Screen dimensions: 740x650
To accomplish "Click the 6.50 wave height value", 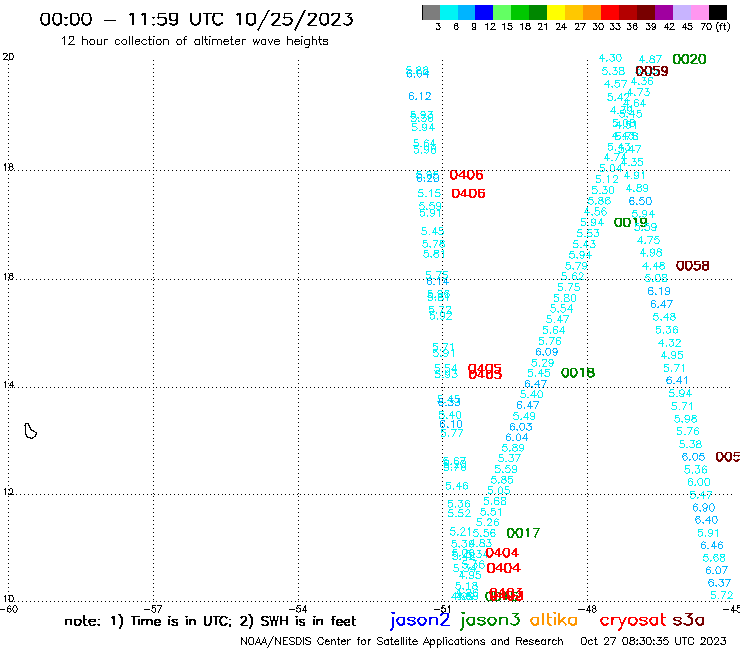I will tap(640, 201).
